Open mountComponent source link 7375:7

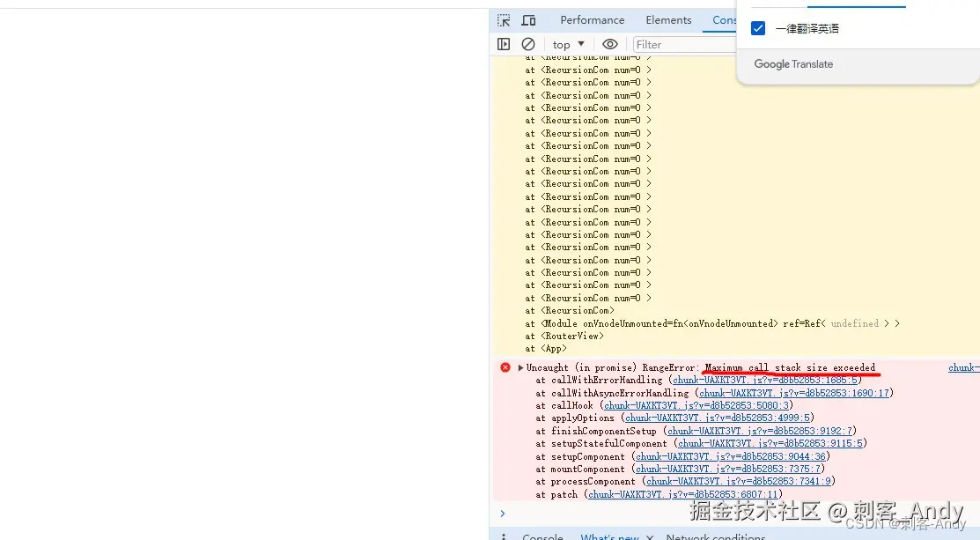[x=728, y=469]
